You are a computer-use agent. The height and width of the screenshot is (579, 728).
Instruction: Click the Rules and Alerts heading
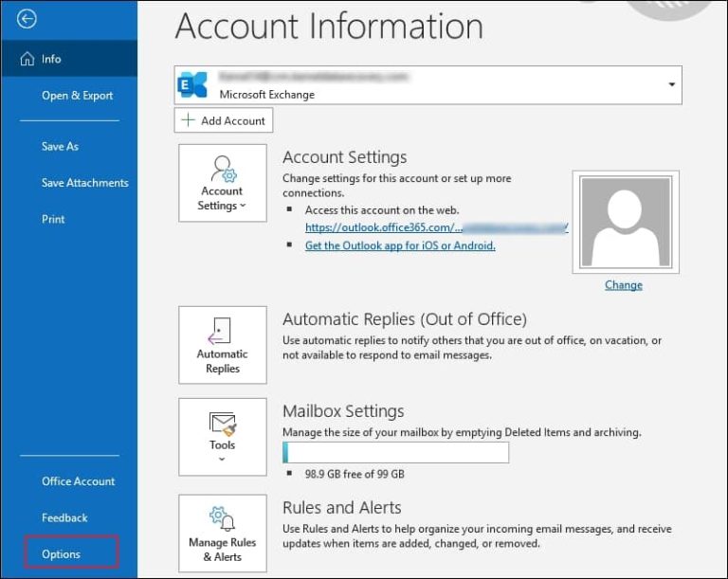tap(341, 508)
